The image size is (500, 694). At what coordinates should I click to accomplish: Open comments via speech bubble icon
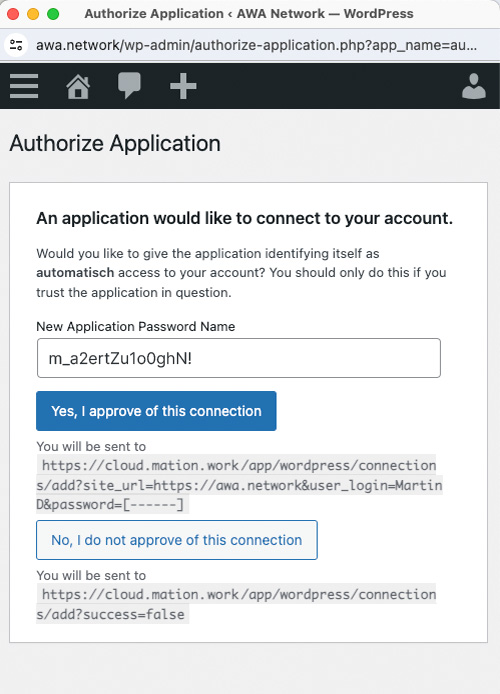pos(129,85)
